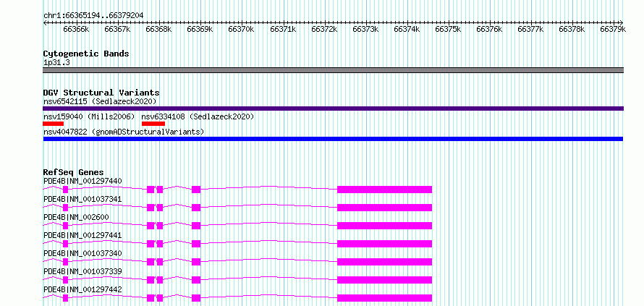The height and width of the screenshot is (306, 644).
Task: Click the 66378k ruler tick label
Action: 572,29
